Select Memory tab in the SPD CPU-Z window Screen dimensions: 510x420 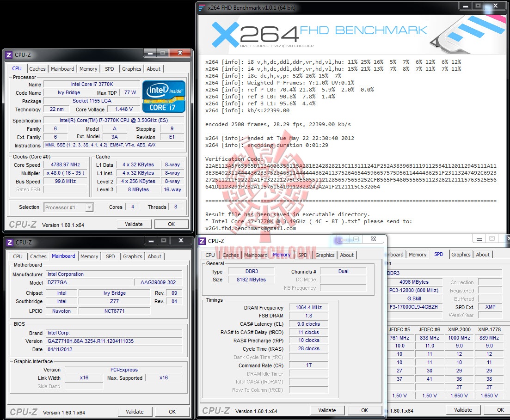[418, 255]
